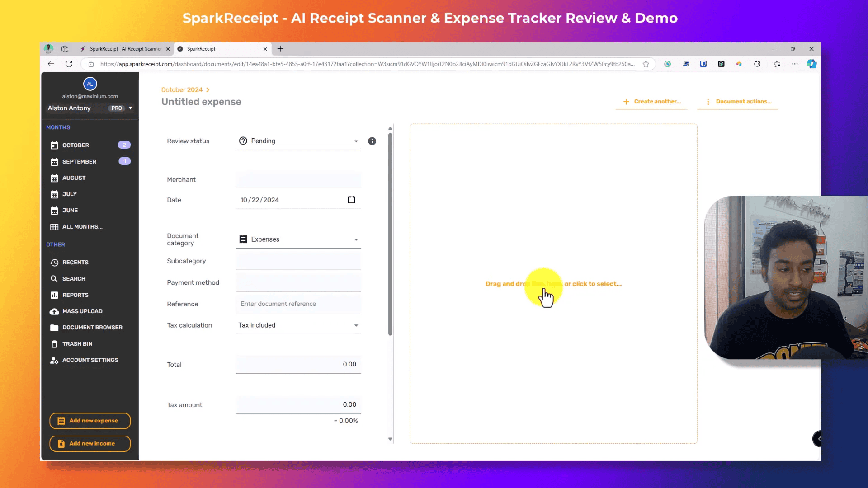868x488 pixels.
Task: Open the Tax calculation dropdown
Action: tap(298, 325)
